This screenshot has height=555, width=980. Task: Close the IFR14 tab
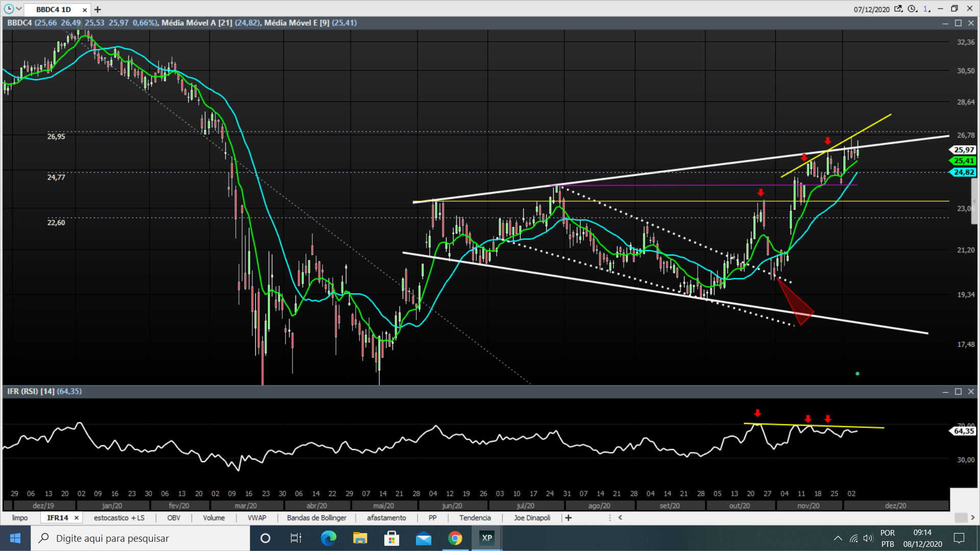click(77, 518)
